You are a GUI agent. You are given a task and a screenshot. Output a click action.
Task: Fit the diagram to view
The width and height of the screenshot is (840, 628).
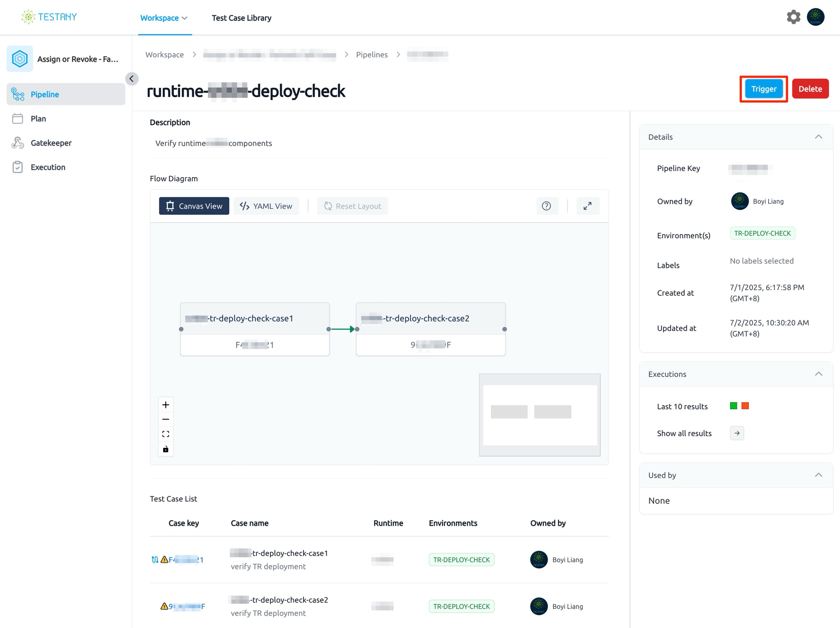(x=165, y=434)
